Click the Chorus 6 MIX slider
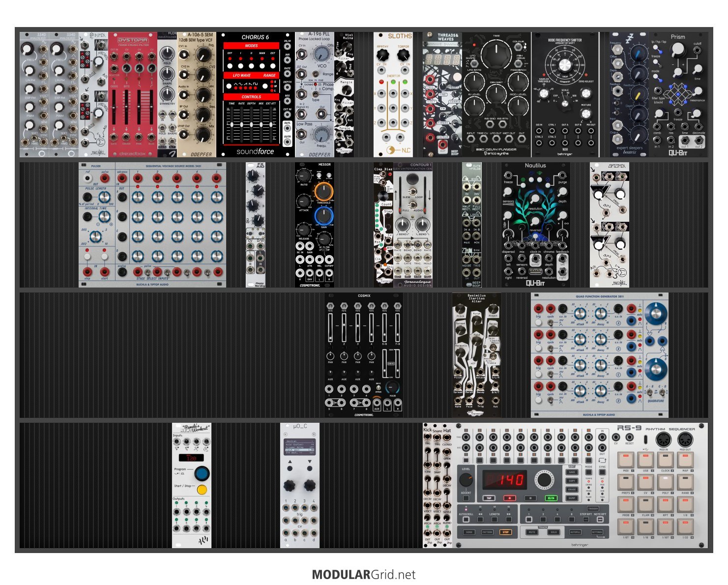This screenshot has height=585, width=728. [x=261, y=124]
